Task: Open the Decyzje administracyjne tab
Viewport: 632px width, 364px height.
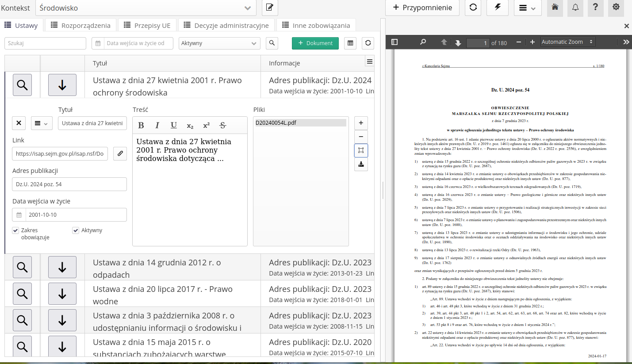Action: click(x=226, y=25)
